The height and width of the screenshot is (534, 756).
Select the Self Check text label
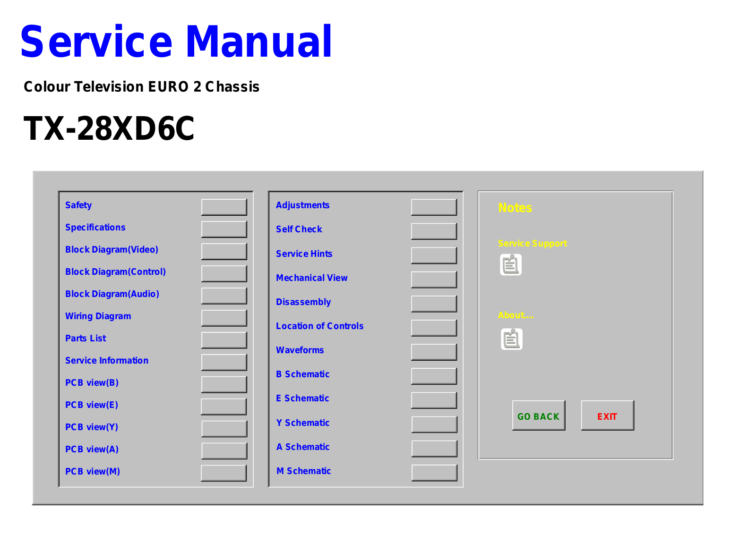tap(299, 229)
